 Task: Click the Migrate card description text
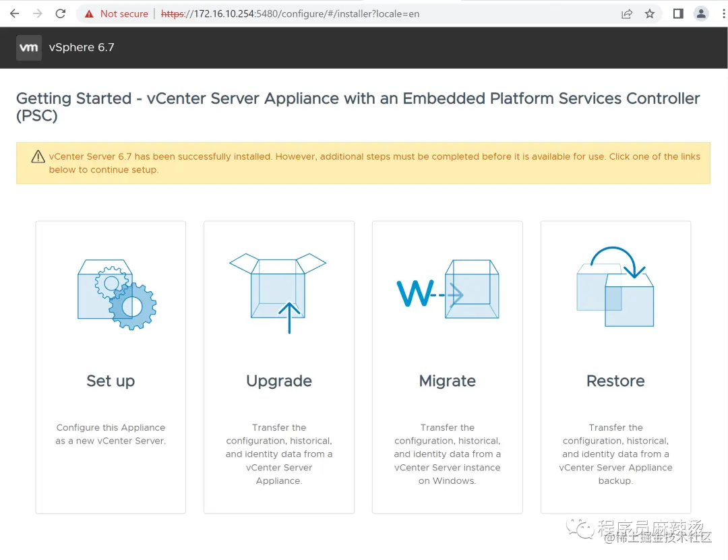pyautogui.click(x=448, y=454)
